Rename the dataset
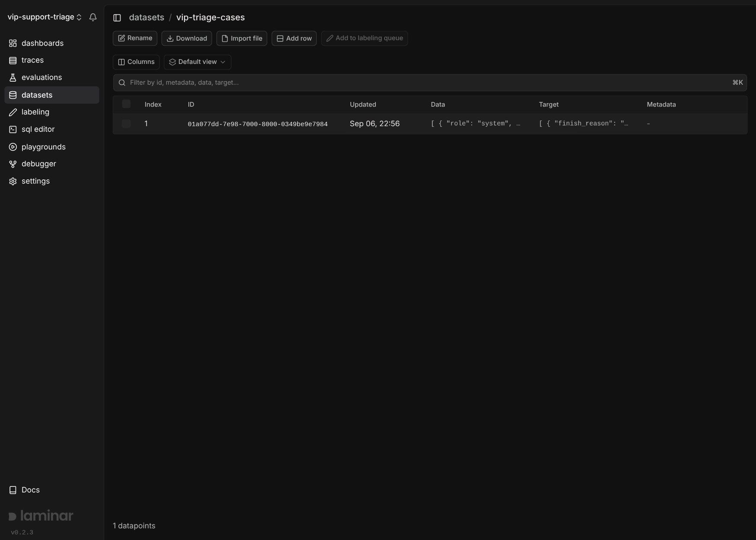Viewport: 756px width, 540px height. (135, 38)
